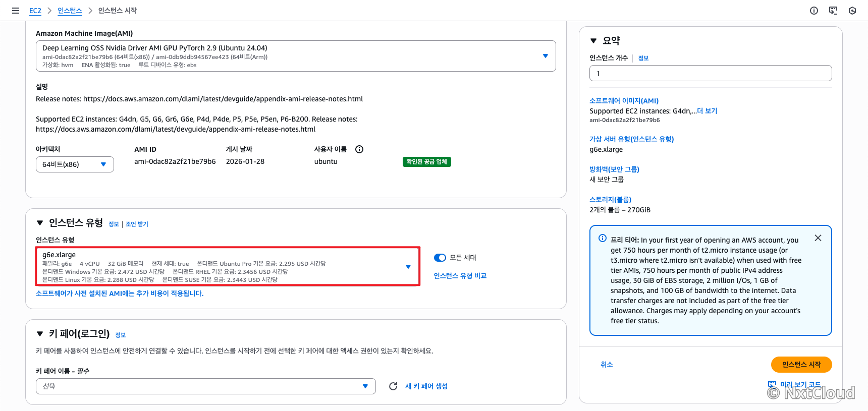868x411 pixels.
Task: Dismiss the free tier info box
Action: pos(818,238)
